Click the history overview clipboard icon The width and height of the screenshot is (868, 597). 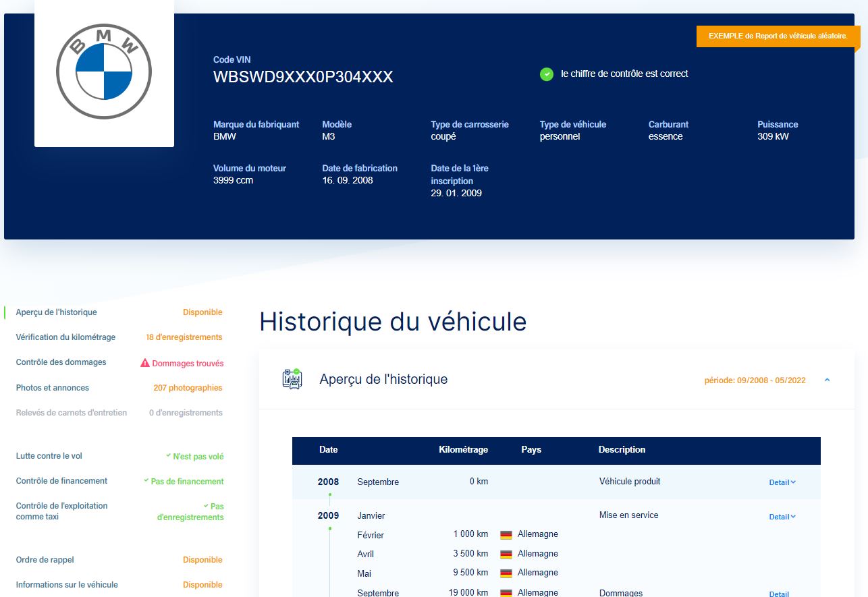coord(292,379)
